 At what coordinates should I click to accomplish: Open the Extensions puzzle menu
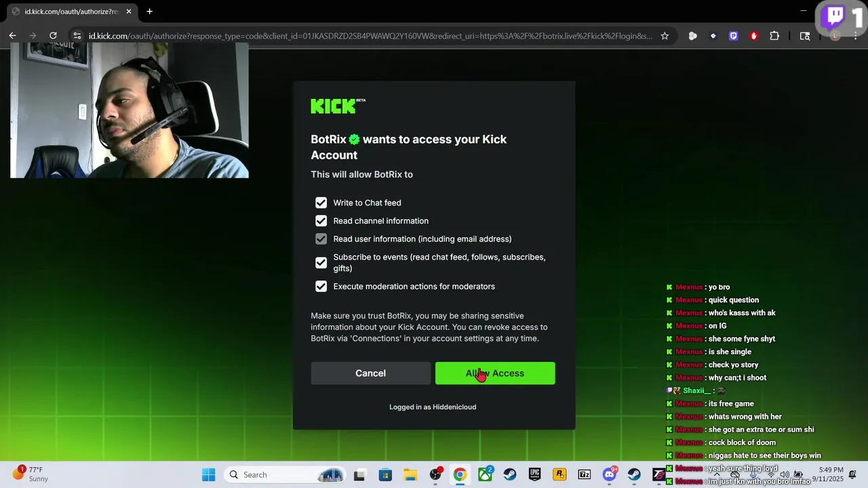pyautogui.click(x=774, y=36)
